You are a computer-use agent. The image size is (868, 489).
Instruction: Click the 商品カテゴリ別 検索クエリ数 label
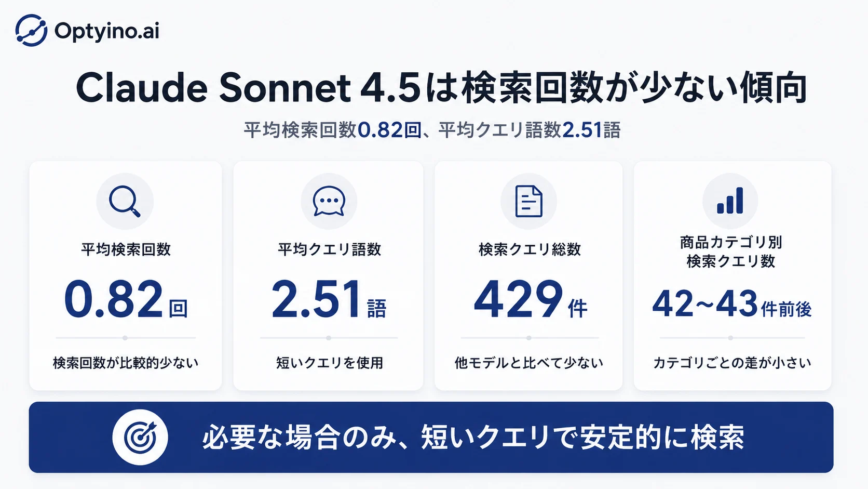point(731,252)
